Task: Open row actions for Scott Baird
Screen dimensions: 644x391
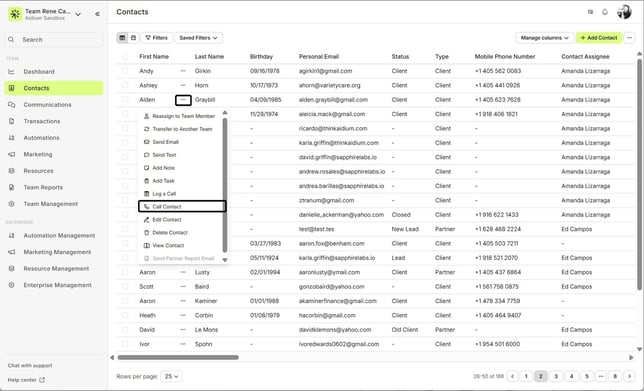Action: [x=183, y=287]
